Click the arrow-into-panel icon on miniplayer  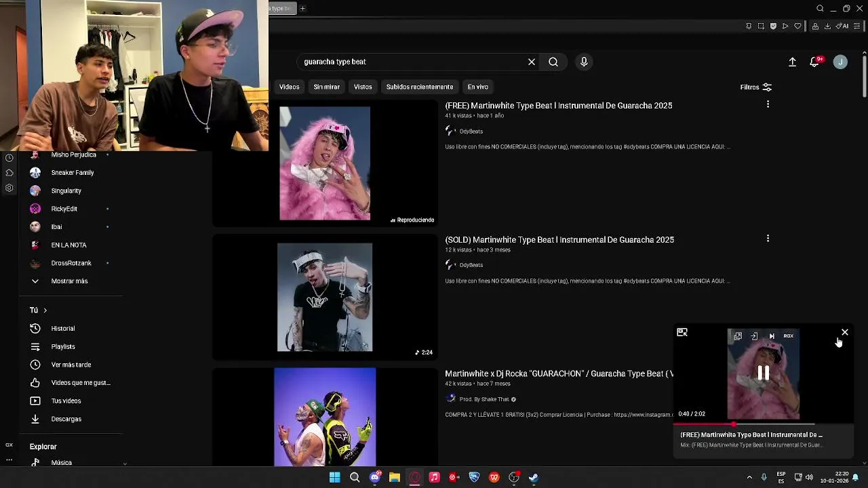(x=754, y=336)
